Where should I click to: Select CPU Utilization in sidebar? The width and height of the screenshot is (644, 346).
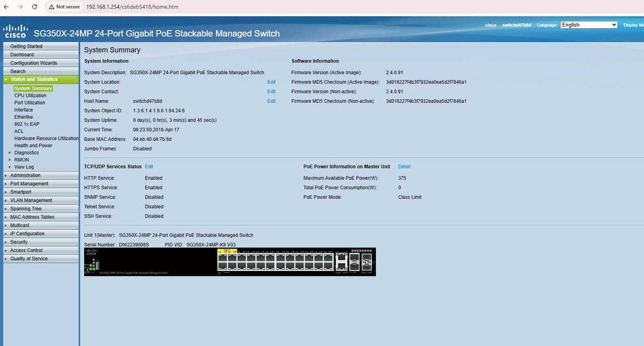click(30, 96)
